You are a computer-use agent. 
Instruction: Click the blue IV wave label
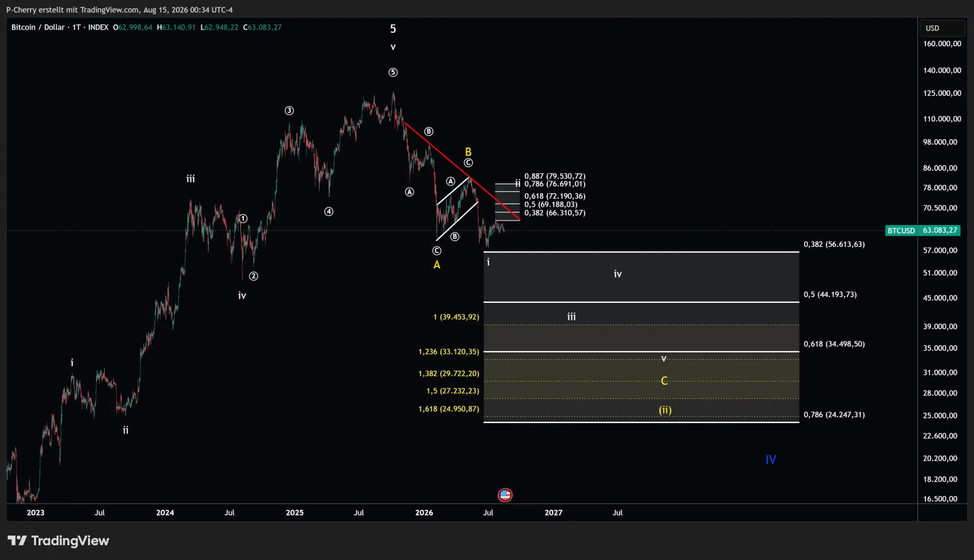[x=770, y=460]
